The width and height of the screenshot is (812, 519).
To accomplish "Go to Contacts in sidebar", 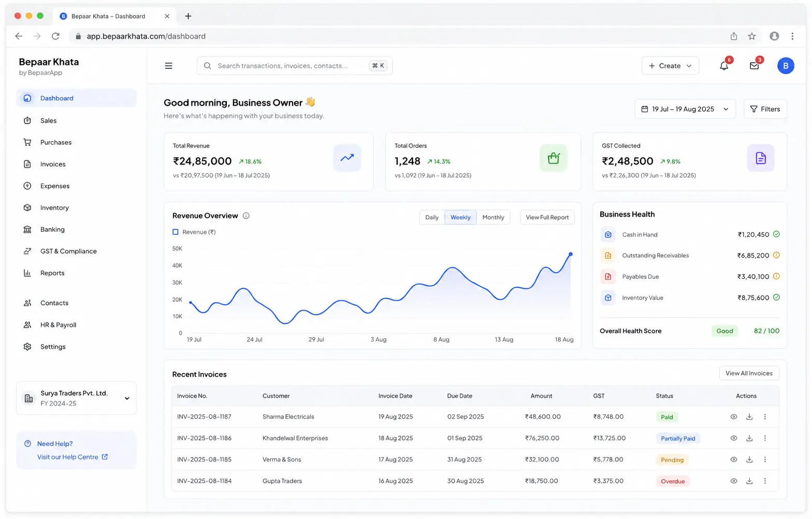I will [x=76, y=303].
